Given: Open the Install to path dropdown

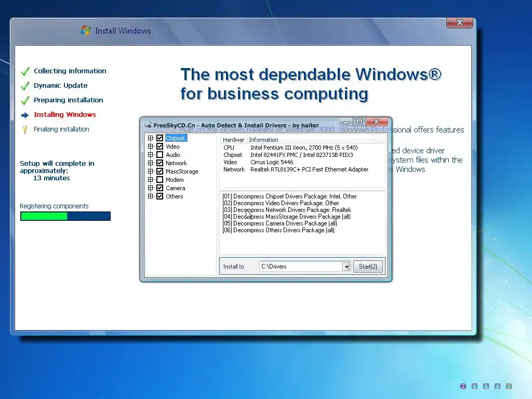Looking at the screenshot, I should tap(346, 267).
